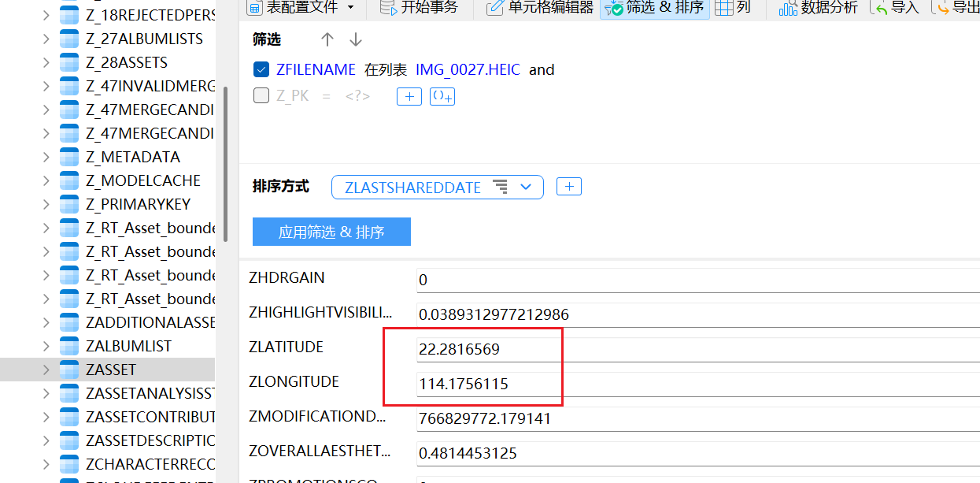Open the 单元格编辑器 cell editor

[x=496, y=8]
